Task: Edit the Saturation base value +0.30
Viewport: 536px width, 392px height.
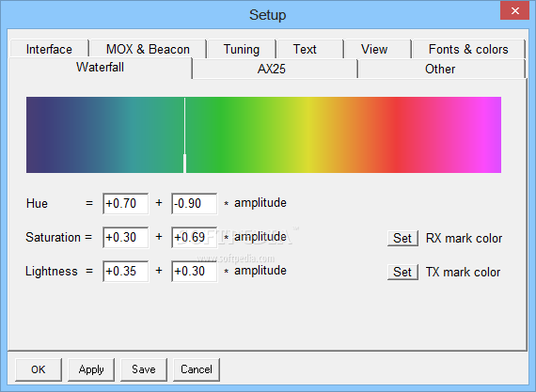Action: click(x=125, y=237)
